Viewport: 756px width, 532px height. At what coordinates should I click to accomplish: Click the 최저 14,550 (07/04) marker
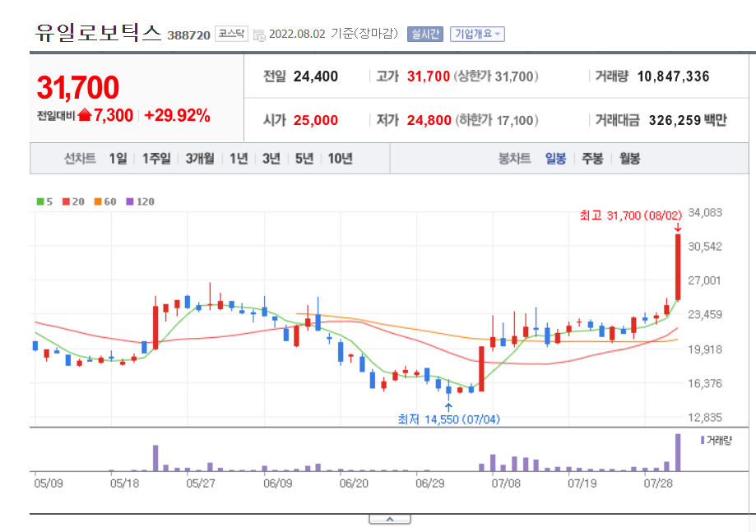[x=449, y=419]
